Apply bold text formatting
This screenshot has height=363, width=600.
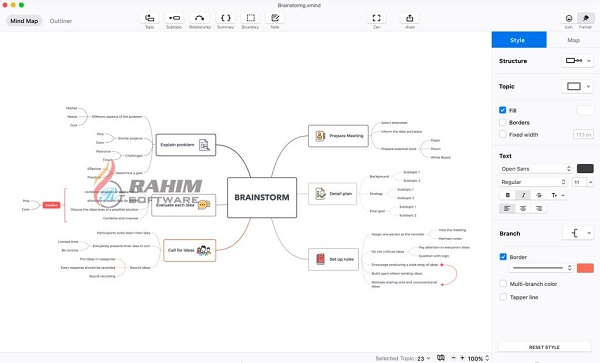pos(508,195)
